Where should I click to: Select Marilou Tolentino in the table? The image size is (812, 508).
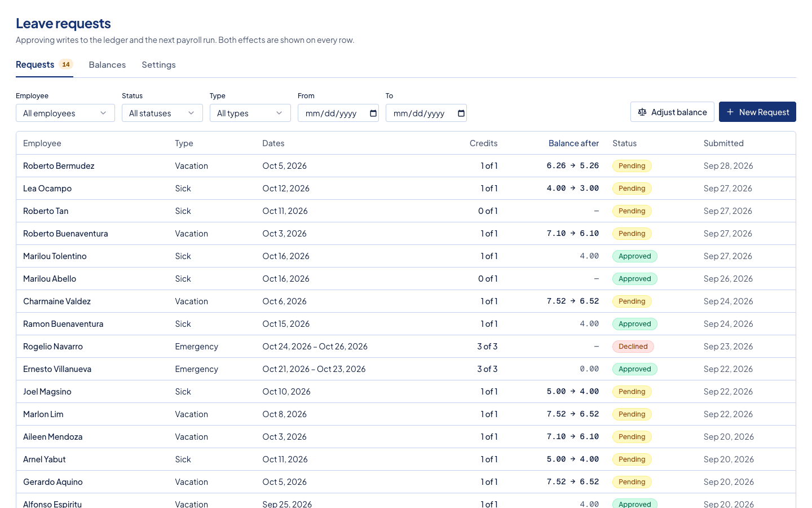click(x=55, y=256)
